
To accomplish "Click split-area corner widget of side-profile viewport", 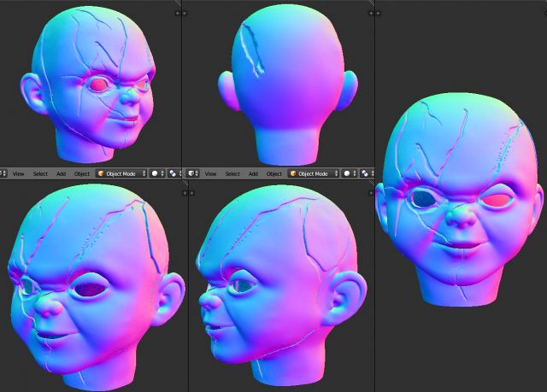I will pos(371,182).
